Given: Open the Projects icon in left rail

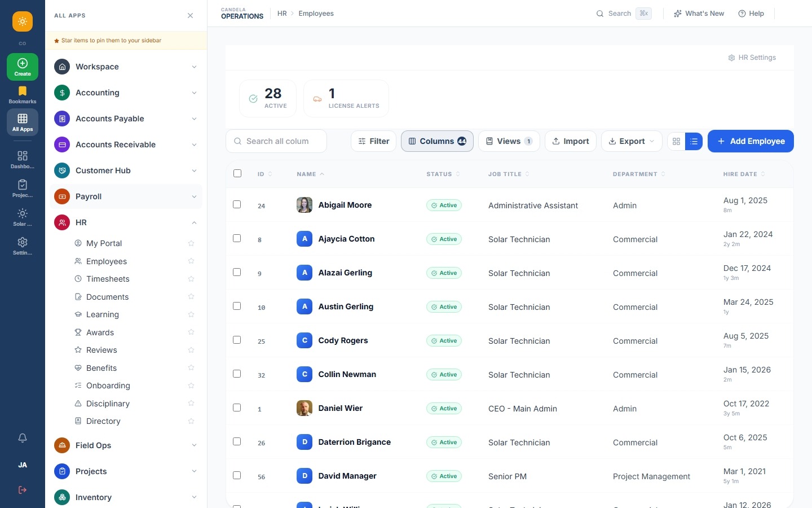Looking at the screenshot, I should click(x=23, y=189).
